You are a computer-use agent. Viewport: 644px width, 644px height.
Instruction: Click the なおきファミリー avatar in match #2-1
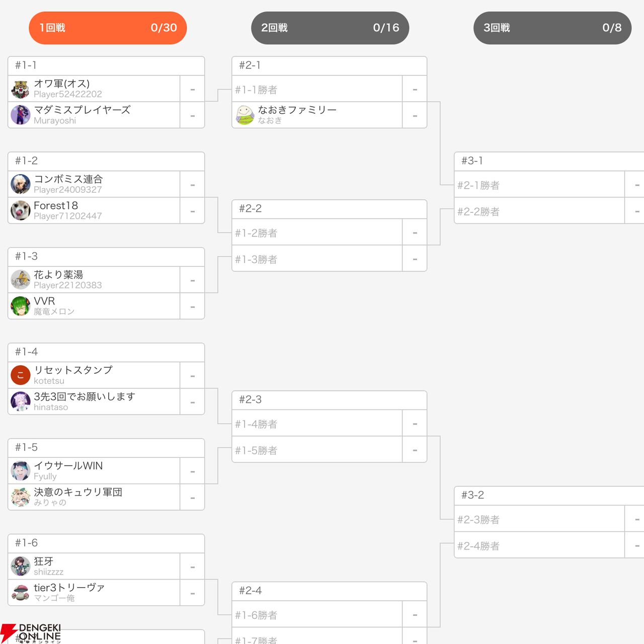[245, 115]
